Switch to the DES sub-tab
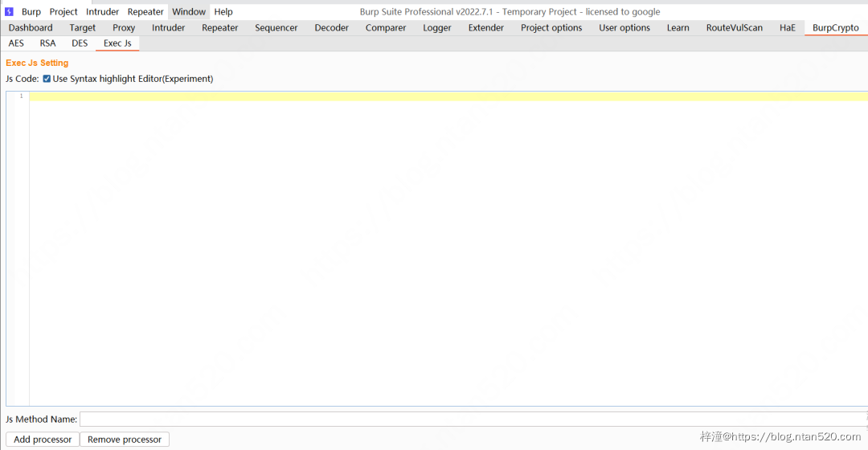The width and height of the screenshot is (868, 450). tap(80, 43)
